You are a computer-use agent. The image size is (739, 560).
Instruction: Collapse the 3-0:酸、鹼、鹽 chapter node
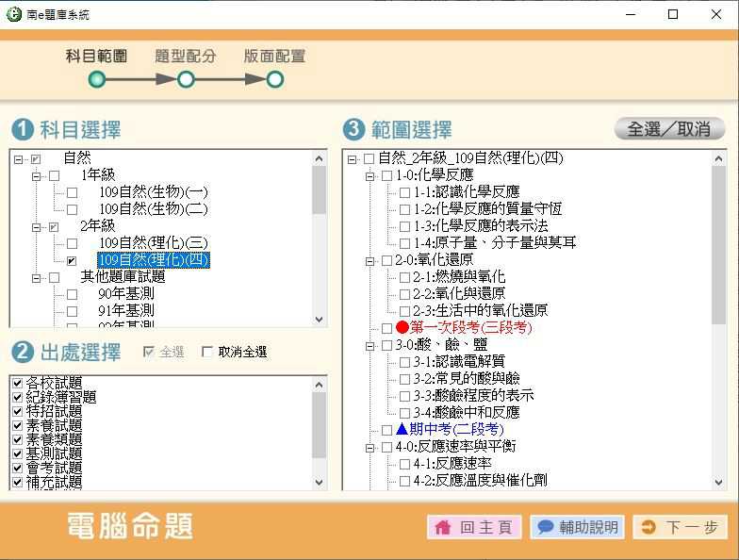tap(369, 345)
